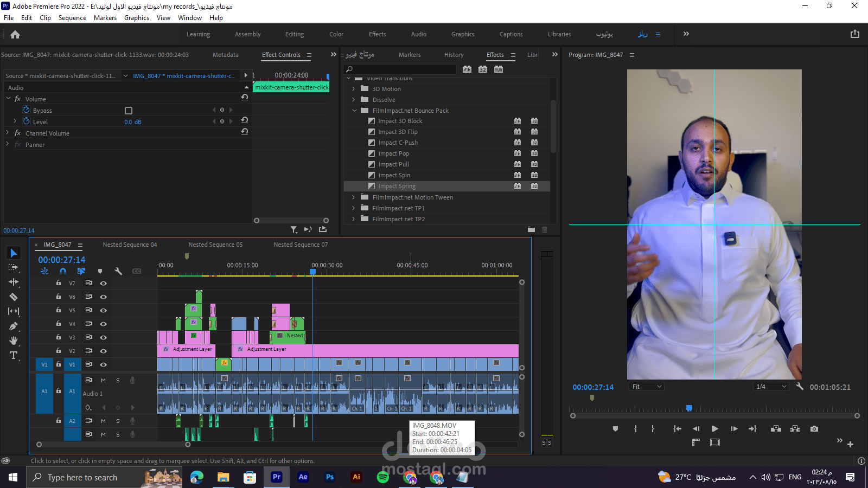Open the Metadata panel tab
This screenshot has width=868, height=488.
coord(226,55)
